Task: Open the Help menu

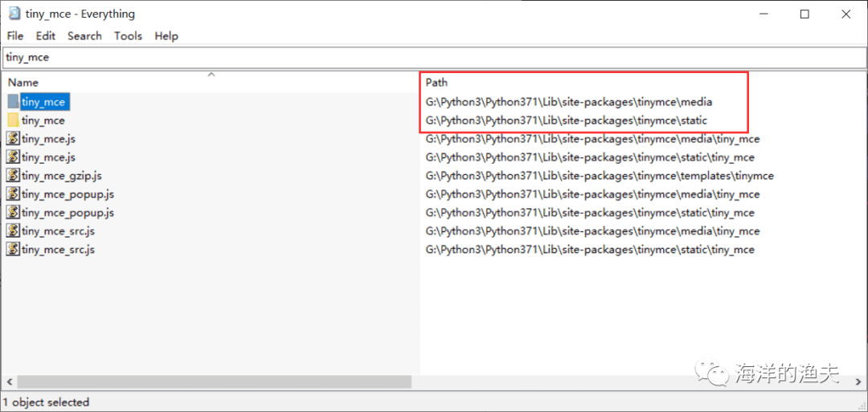Action: (166, 36)
